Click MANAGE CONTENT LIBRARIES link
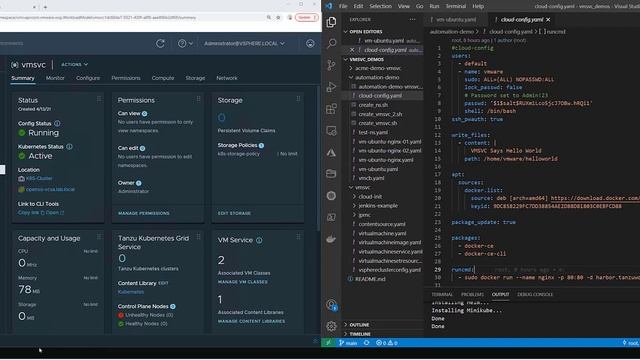The width and height of the screenshot is (640, 360). [x=251, y=321]
